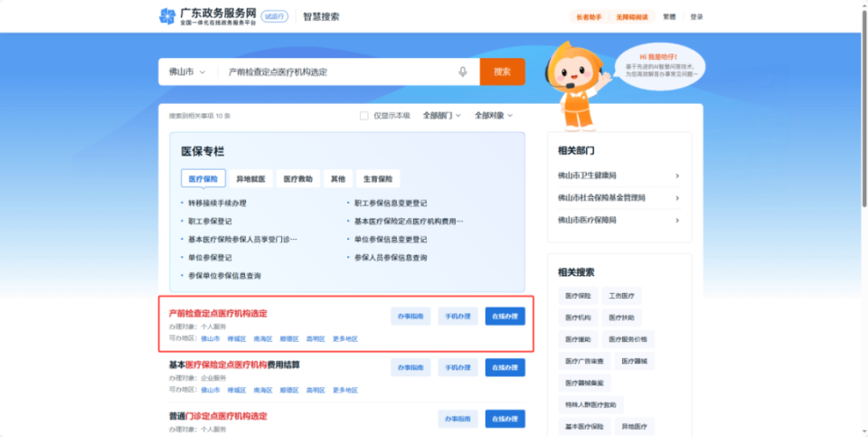The image size is (868, 437).
Task: Enable 长者助手 mode in header
Action: coord(589,17)
